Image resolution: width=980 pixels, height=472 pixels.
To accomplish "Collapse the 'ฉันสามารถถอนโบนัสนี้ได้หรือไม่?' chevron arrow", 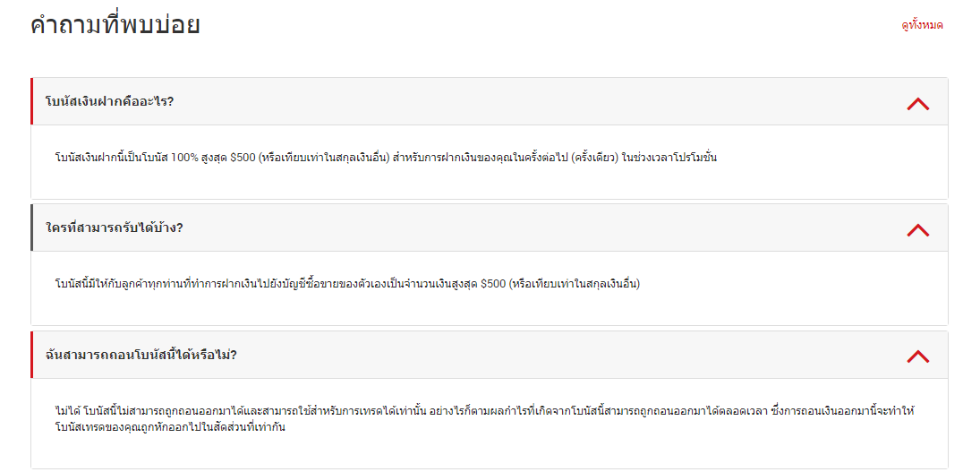I will [917, 356].
